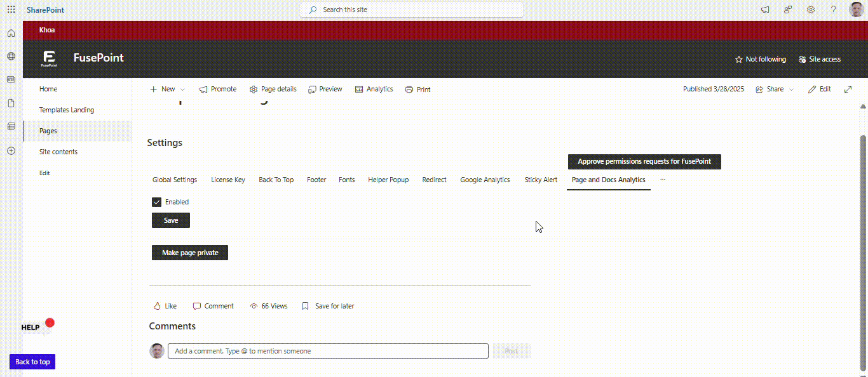
Task: Click the Make page private button
Action: click(190, 253)
